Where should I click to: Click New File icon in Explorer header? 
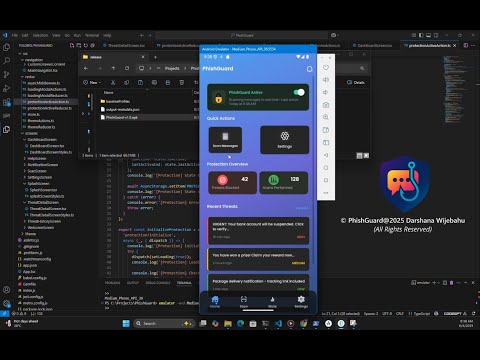pyautogui.click(x=72, y=45)
